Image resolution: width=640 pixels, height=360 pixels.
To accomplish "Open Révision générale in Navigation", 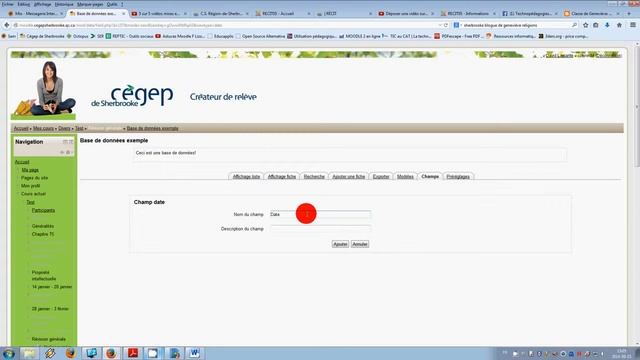I will [49, 339].
